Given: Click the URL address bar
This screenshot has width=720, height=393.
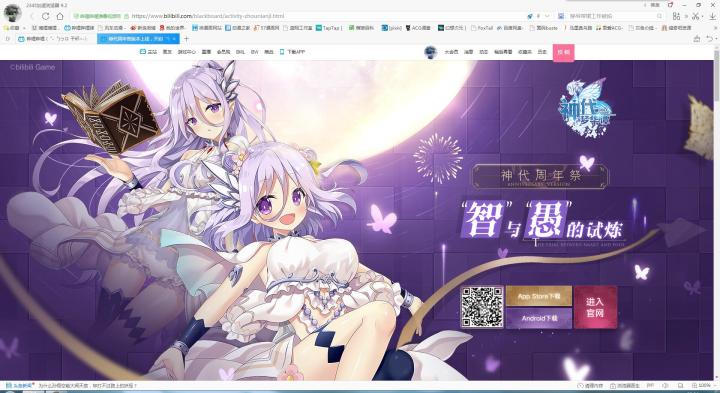Looking at the screenshot, I should coord(298,16).
